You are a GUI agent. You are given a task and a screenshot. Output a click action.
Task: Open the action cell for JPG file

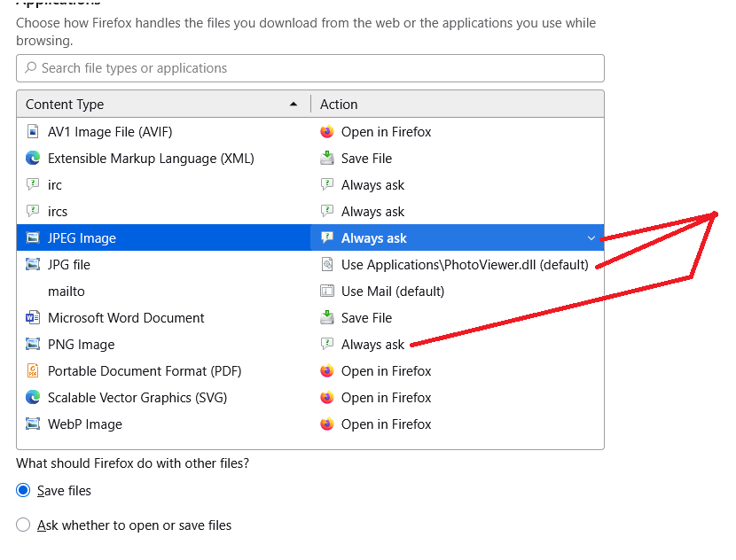457,265
